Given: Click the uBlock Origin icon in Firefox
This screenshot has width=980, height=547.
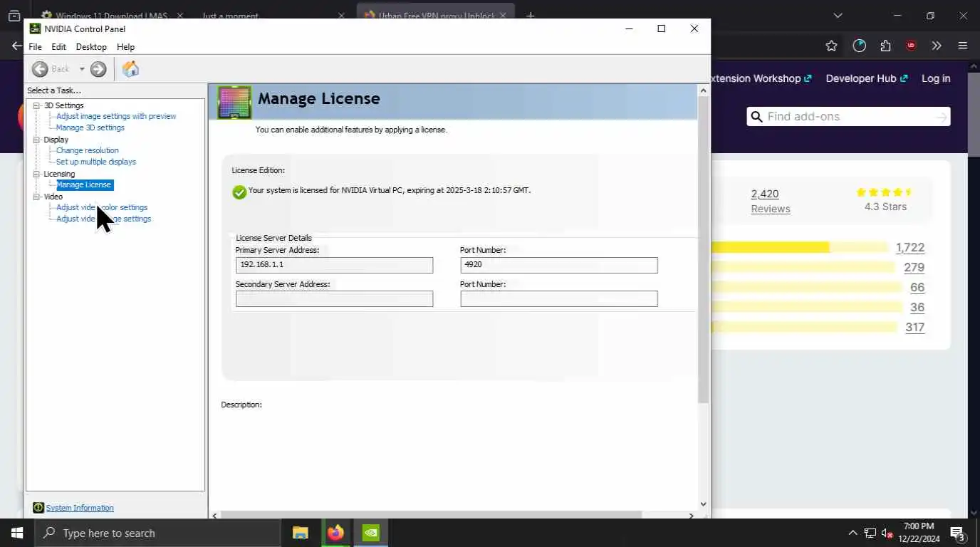Looking at the screenshot, I should coord(911,46).
